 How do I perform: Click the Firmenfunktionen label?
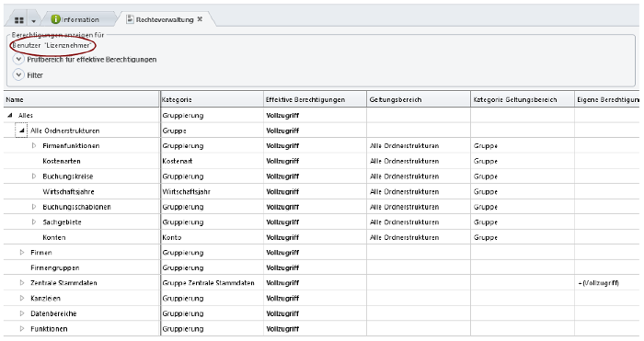click(71, 145)
